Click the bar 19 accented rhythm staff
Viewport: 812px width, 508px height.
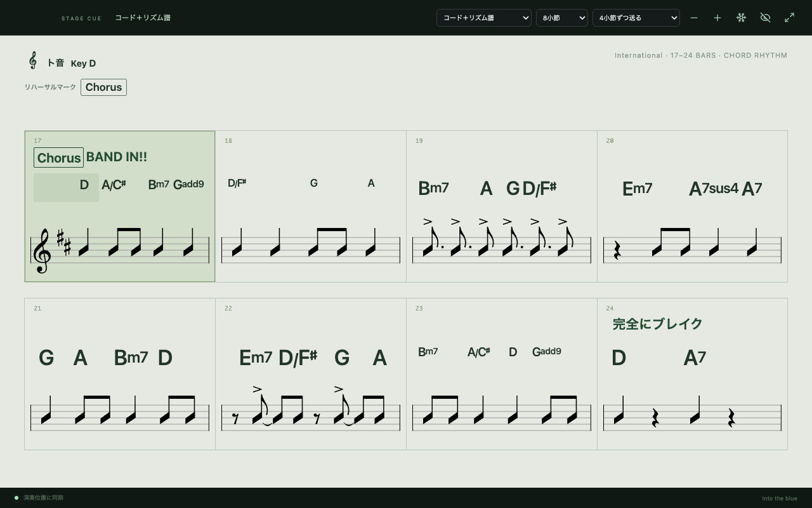pos(502,241)
